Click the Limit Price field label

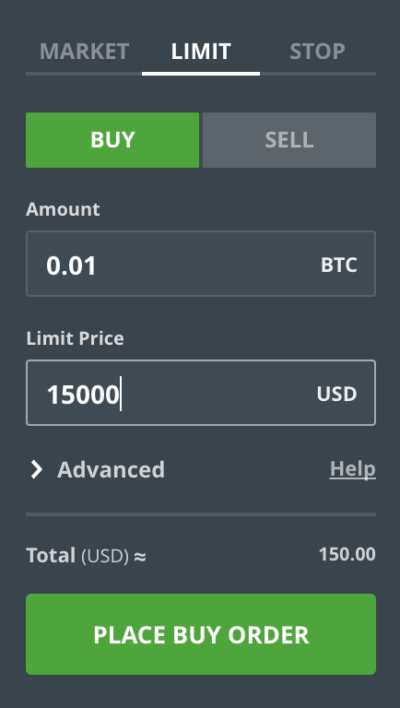(x=75, y=338)
